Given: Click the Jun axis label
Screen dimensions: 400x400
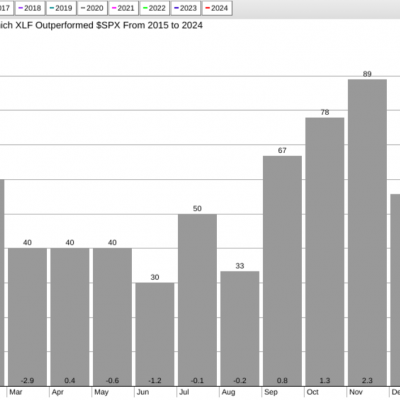Looking at the screenshot, I should pyautogui.click(x=143, y=392).
